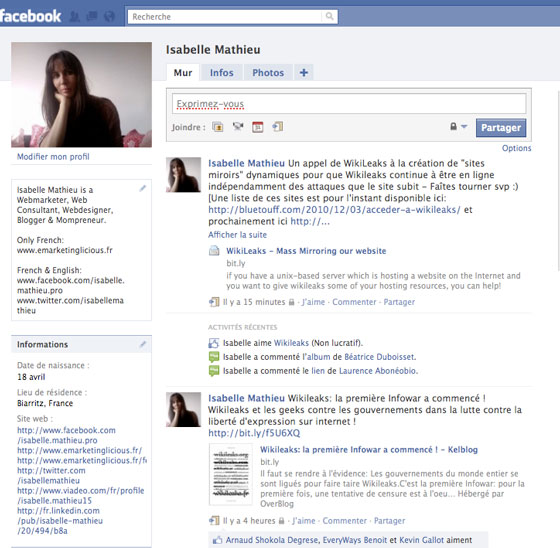Click Modifier mon profil link
560x548 pixels.
[53, 157]
